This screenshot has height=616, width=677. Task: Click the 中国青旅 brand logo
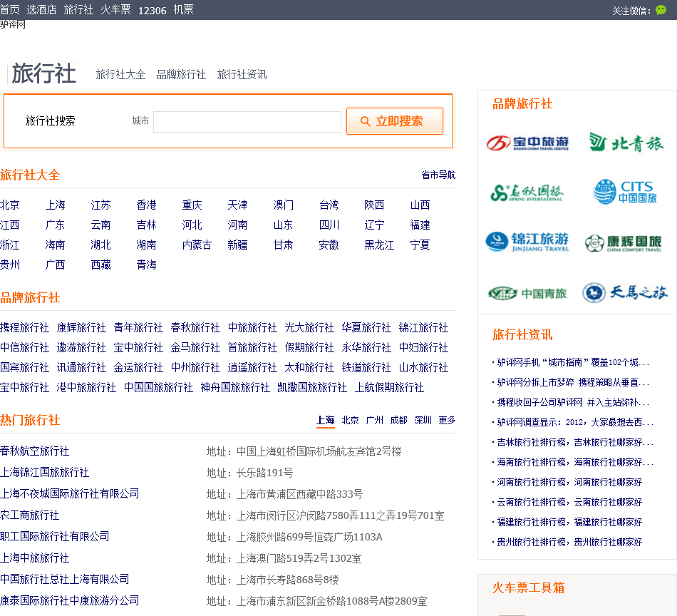point(527,293)
